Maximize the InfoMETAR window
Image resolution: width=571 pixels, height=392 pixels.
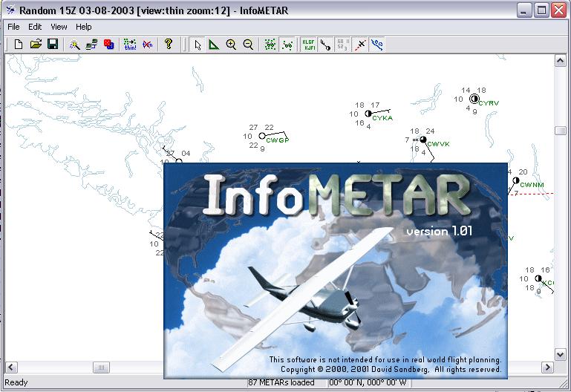pyautogui.click(x=541, y=10)
